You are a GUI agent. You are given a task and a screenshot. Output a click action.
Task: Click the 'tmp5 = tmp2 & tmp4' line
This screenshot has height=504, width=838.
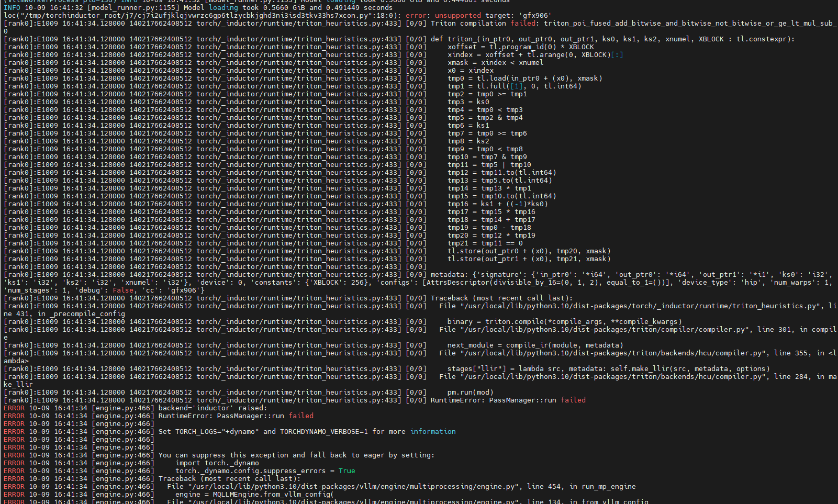point(485,118)
